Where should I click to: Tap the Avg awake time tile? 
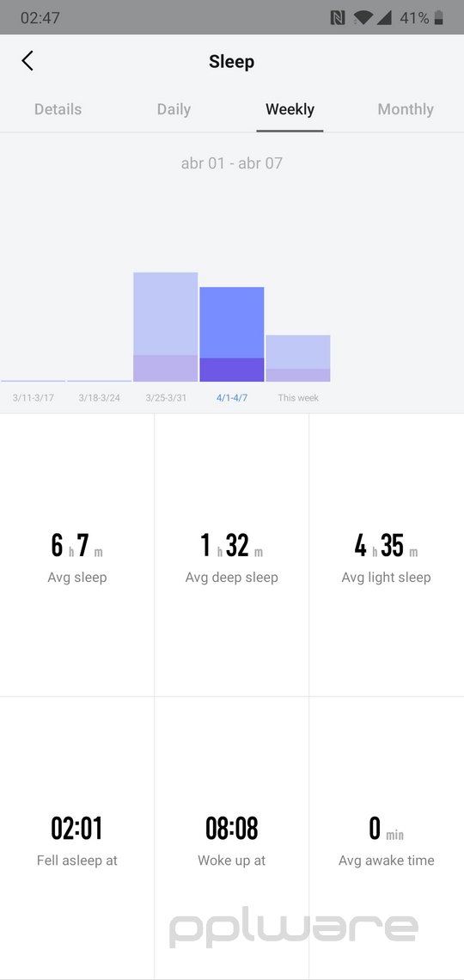(387, 837)
